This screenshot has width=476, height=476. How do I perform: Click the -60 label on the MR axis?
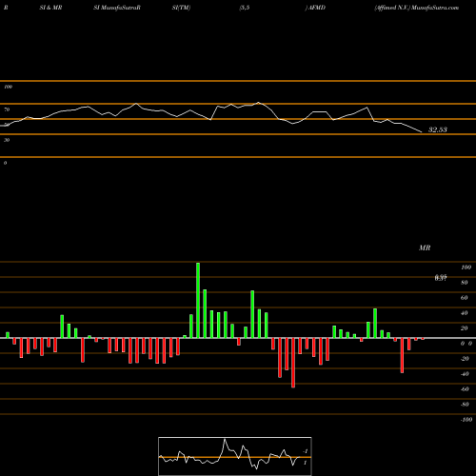click(465, 389)
